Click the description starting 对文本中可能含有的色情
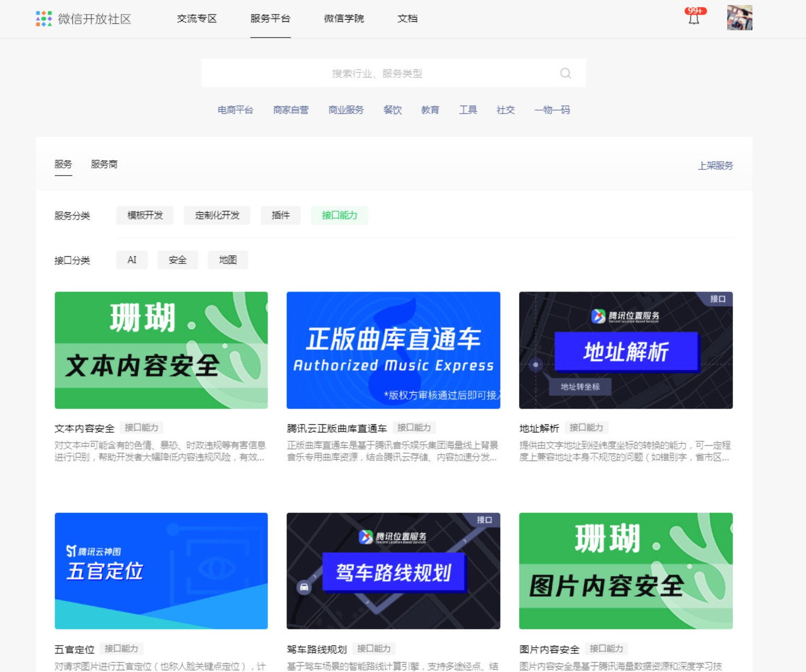This screenshot has width=806, height=672. point(160,451)
